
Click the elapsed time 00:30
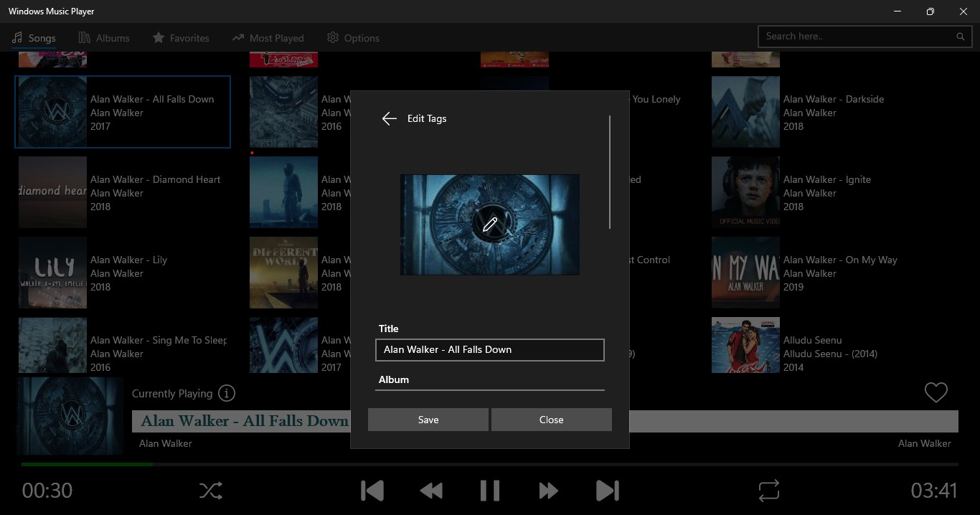pyautogui.click(x=47, y=491)
